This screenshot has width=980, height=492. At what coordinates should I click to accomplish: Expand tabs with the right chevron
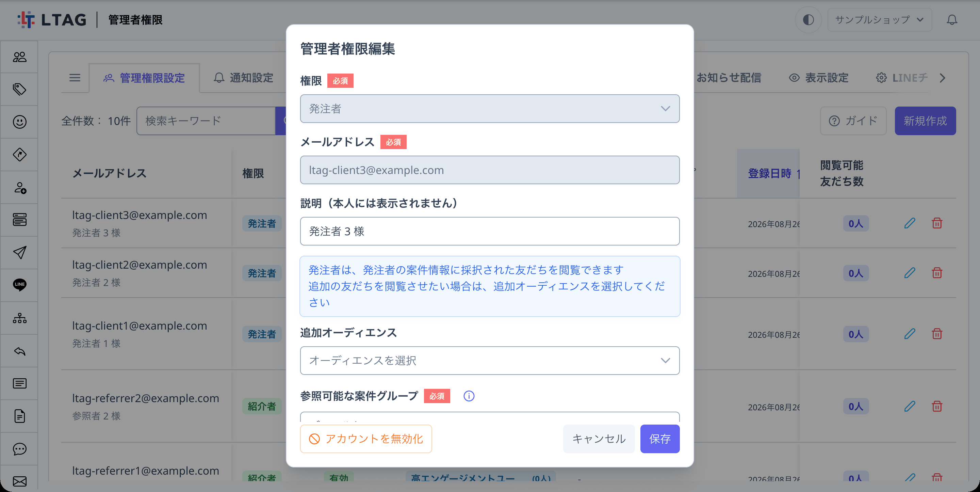[942, 78]
